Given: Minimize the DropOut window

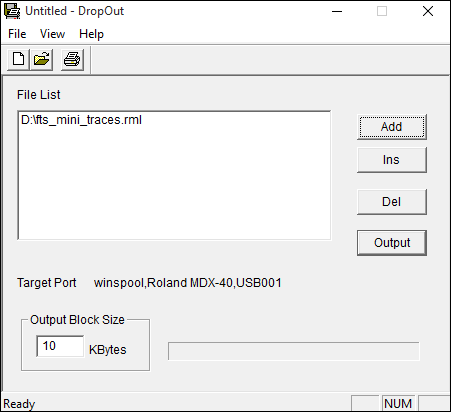Looking at the screenshot, I should coord(337,11).
